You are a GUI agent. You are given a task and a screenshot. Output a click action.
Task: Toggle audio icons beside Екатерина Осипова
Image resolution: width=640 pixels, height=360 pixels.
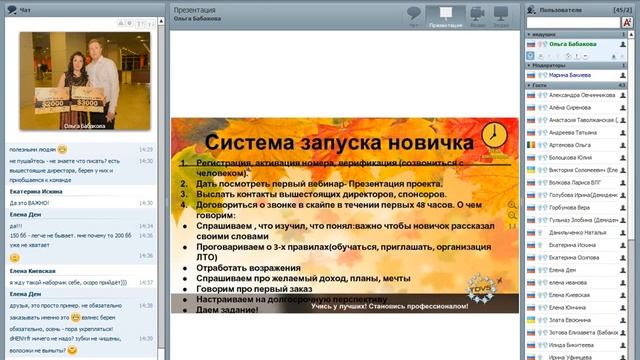coord(542,258)
